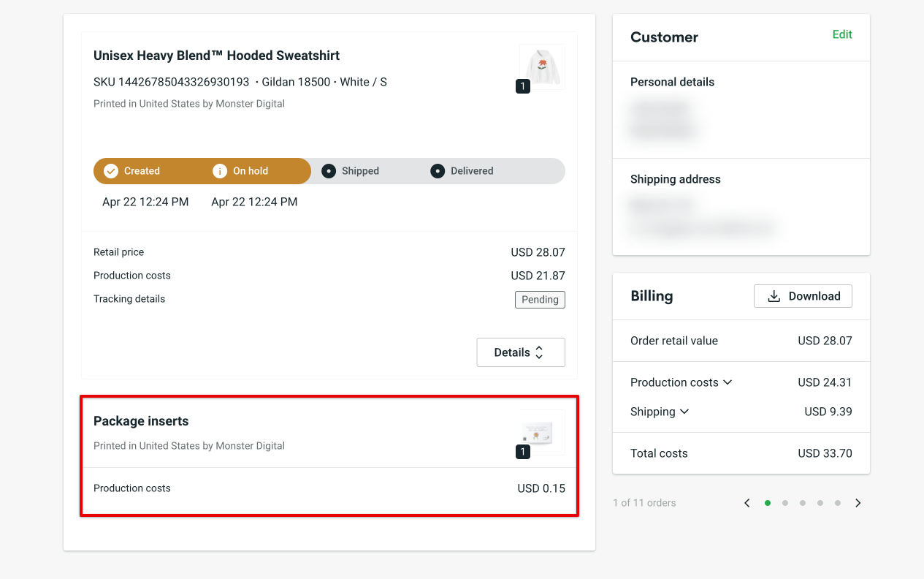Select the last pagination dot
The image size is (924, 579).
click(x=837, y=503)
